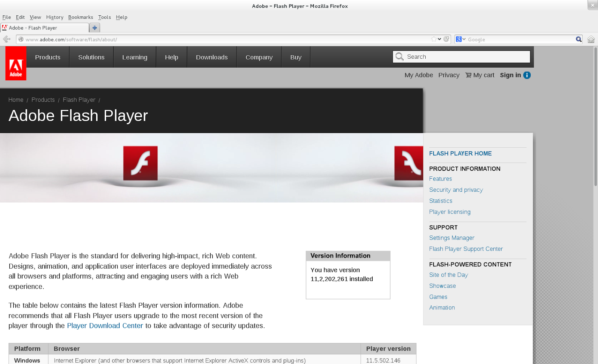The image size is (598, 364).
Task: Open the Products navigation item
Action: [48, 57]
